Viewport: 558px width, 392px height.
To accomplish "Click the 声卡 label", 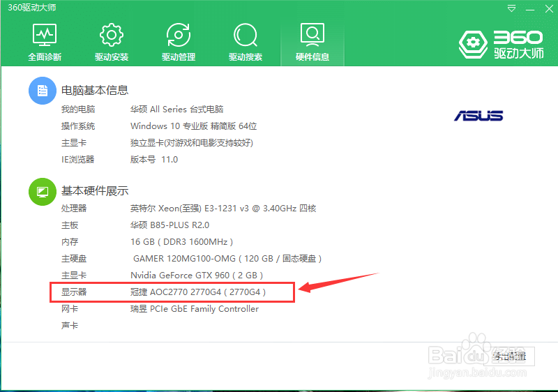I will tap(70, 326).
